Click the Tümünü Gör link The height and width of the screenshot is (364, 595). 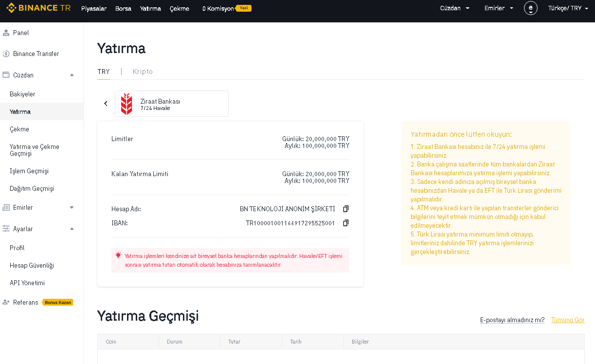click(568, 320)
